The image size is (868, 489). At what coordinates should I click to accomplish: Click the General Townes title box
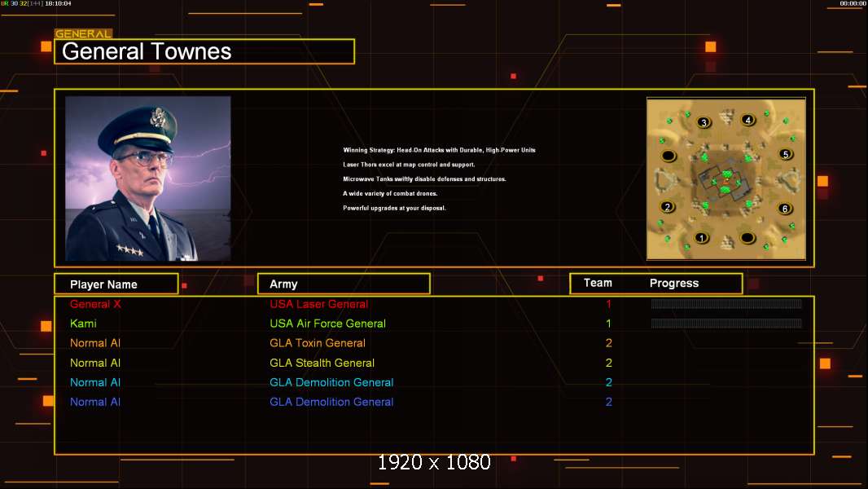point(204,51)
